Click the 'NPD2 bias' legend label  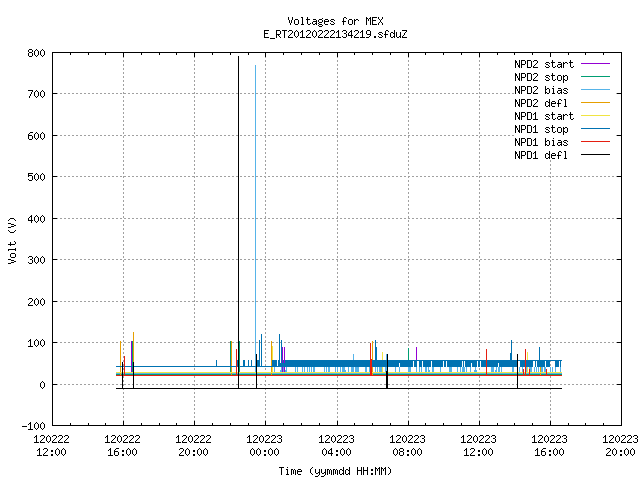(541, 90)
